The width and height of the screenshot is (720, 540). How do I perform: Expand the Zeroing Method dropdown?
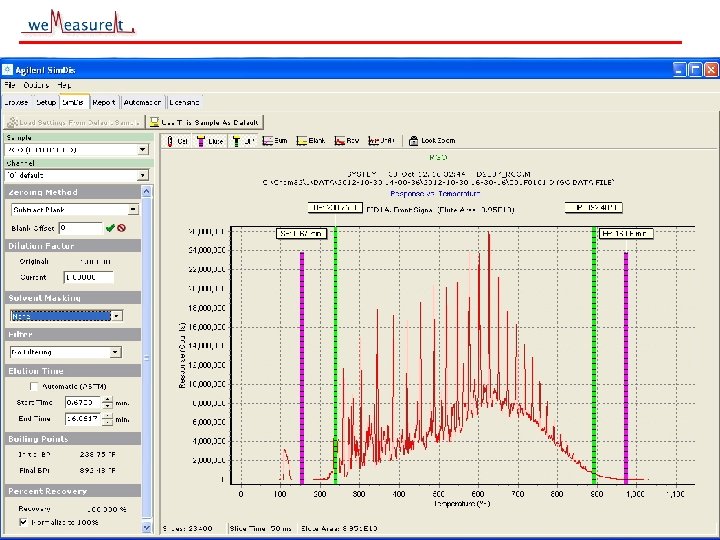pos(132,210)
